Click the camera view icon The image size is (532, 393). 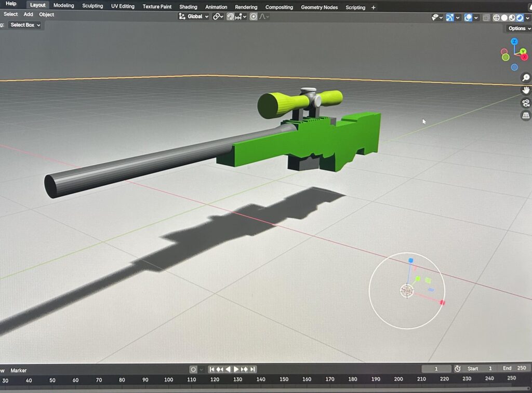[x=525, y=103]
